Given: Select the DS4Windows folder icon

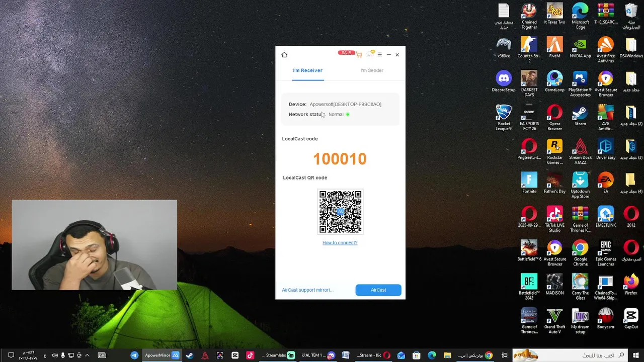Looking at the screenshot, I should 631,48.
